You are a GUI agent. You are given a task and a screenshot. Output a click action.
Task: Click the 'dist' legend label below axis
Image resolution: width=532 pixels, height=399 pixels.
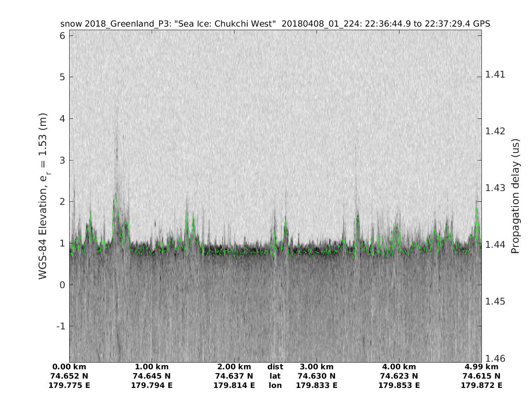click(275, 367)
